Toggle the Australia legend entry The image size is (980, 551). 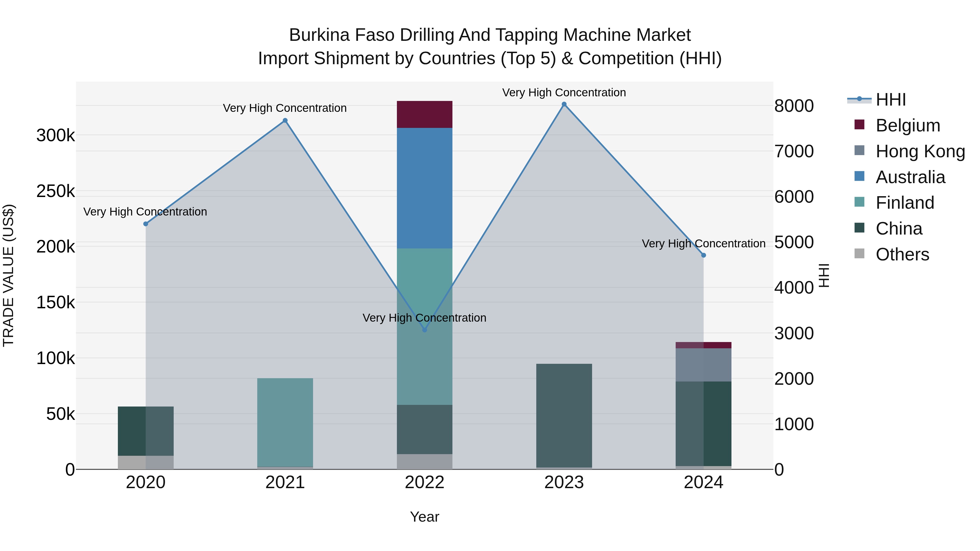pos(900,177)
